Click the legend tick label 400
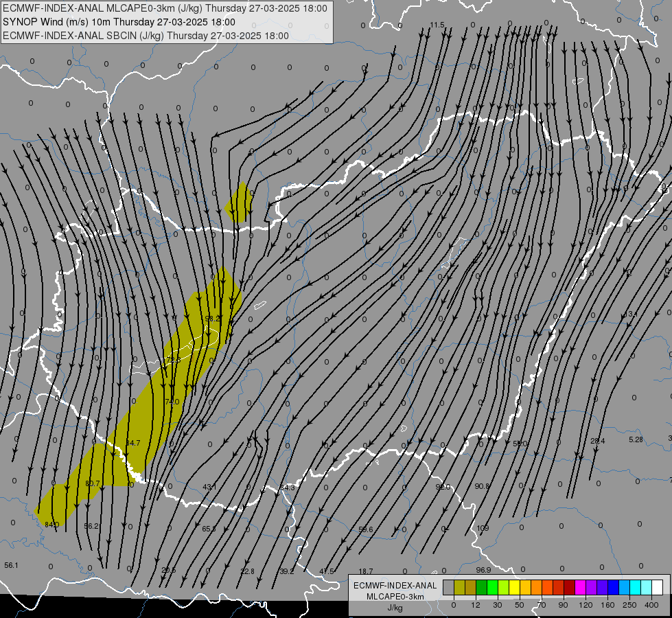Viewport: 672px width, 618px height. click(x=651, y=605)
